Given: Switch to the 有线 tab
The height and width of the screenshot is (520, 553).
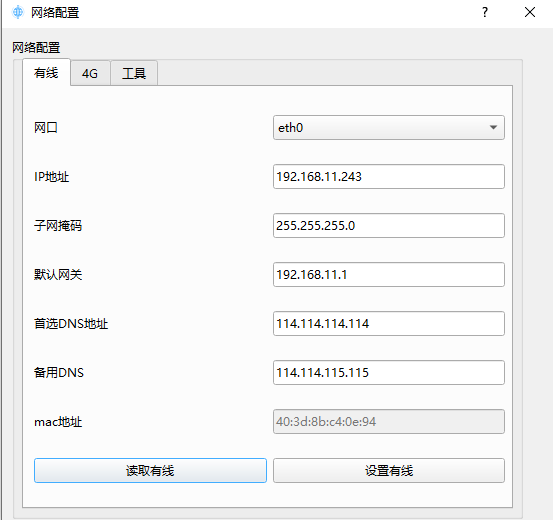Looking at the screenshot, I should 46,73.
